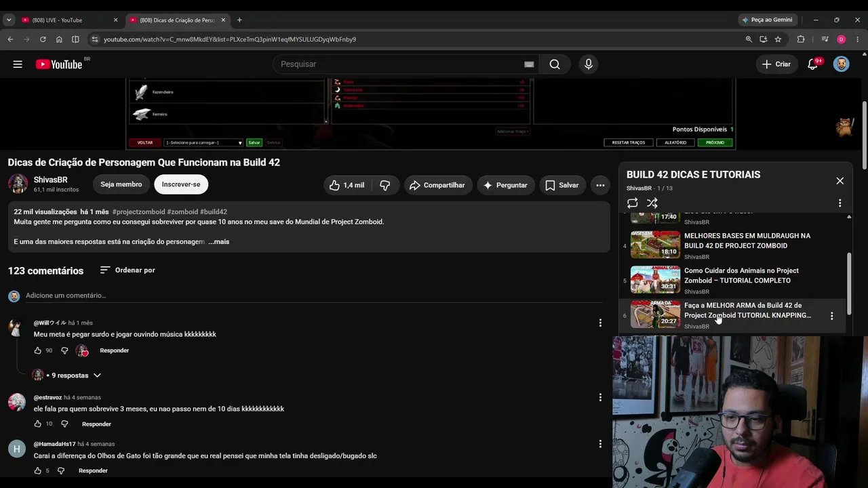868x488 pixels.
Task: Open the #projectzomboid hashtag
Action: pos(138,212)
